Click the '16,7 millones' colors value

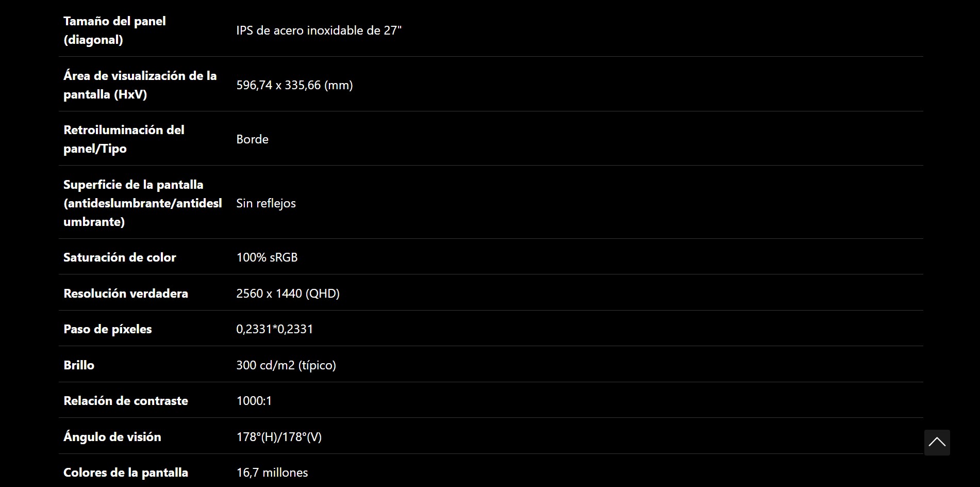coord(272,473)
